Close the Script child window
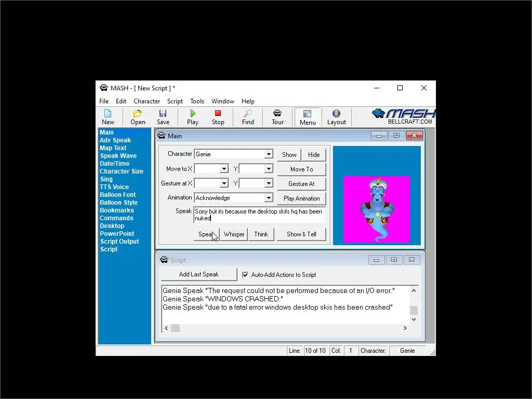This screenshot has width=532, height=399. (x=411, y=260)
